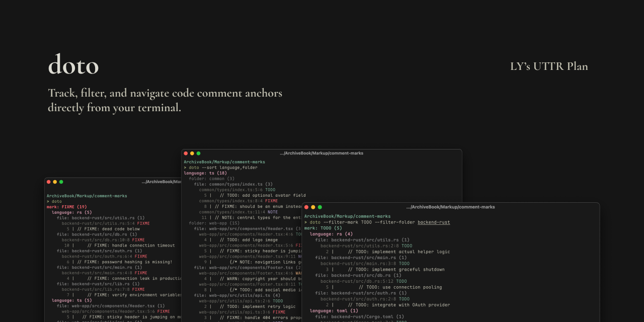
Task: Click the right terminal window title bar text
Action: [x=450, y=207]
